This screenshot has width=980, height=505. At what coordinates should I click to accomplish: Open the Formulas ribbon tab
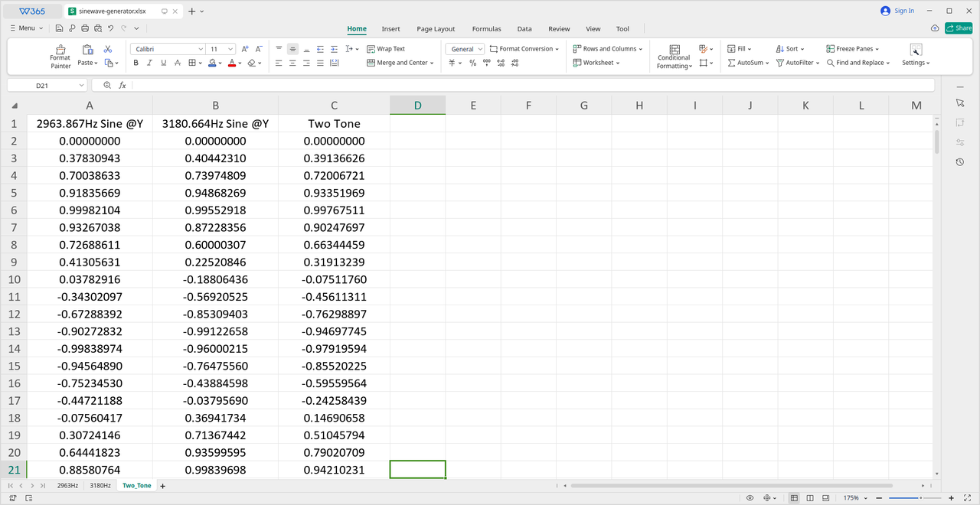click(486, 29)
